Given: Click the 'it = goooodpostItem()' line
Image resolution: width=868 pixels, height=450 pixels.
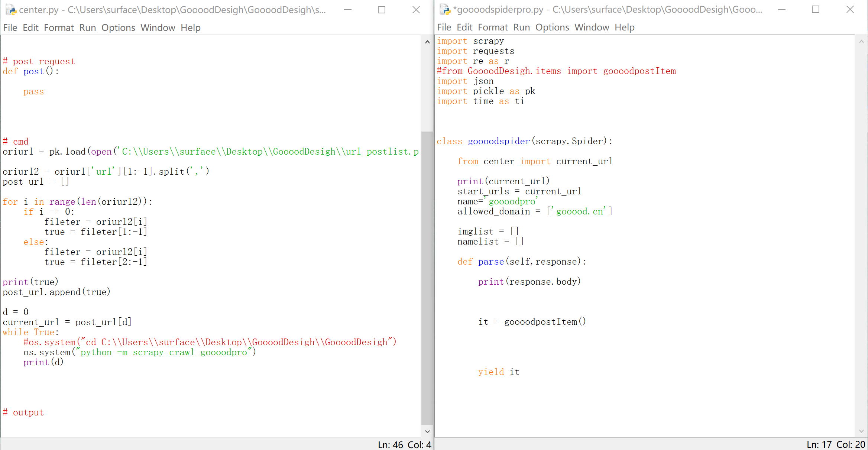Looking at the screenshot, I should pos(532,322).
